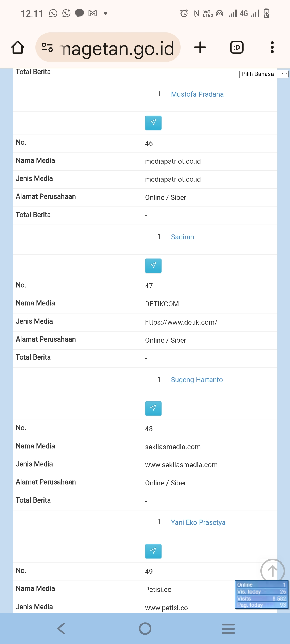The height and width of the screenshot is (644, 290).
Task: Click the send icon below Sadiran
Action: [x=153, y=266]
